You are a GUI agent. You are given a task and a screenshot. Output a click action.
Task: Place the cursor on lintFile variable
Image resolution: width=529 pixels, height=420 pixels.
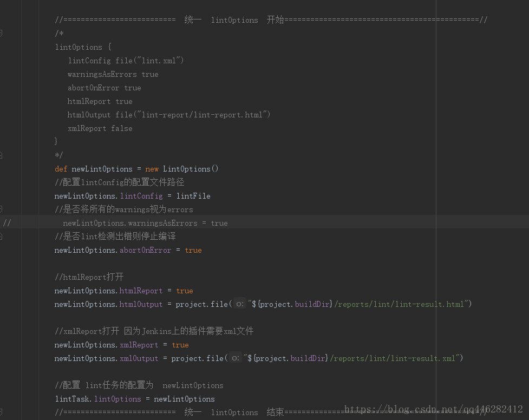pos(193,196)
